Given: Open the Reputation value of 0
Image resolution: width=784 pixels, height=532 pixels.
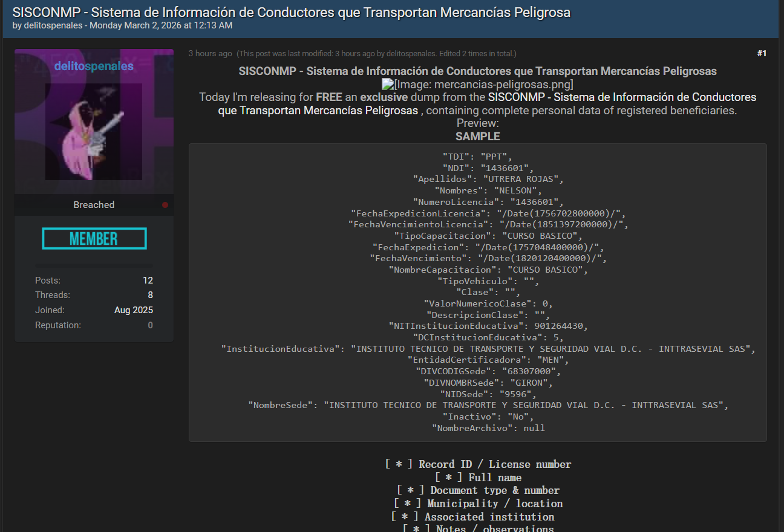Looking at the screenshot, I should [150, 325].
